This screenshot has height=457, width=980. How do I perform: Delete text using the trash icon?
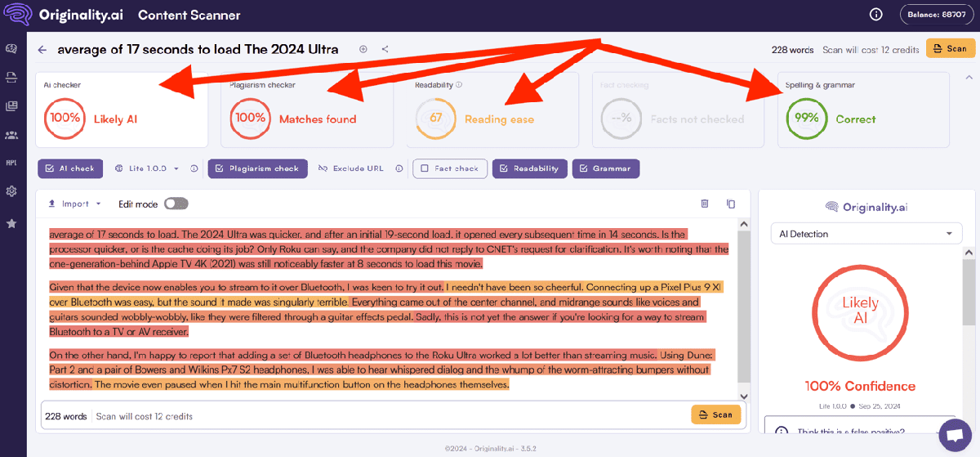pos(705,204)
